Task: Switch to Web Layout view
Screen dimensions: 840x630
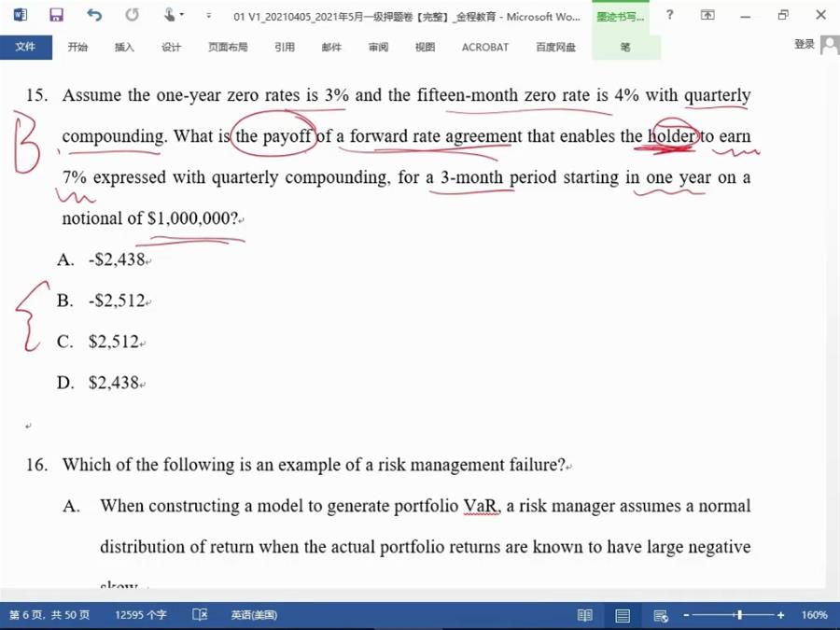Action: (x=661, y=616)
